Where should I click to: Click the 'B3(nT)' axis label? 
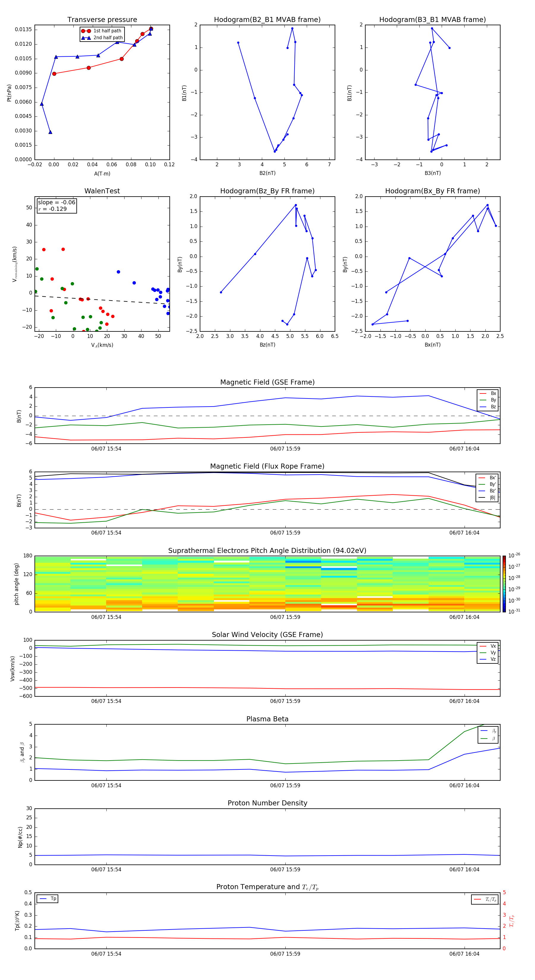click(432, 173)
